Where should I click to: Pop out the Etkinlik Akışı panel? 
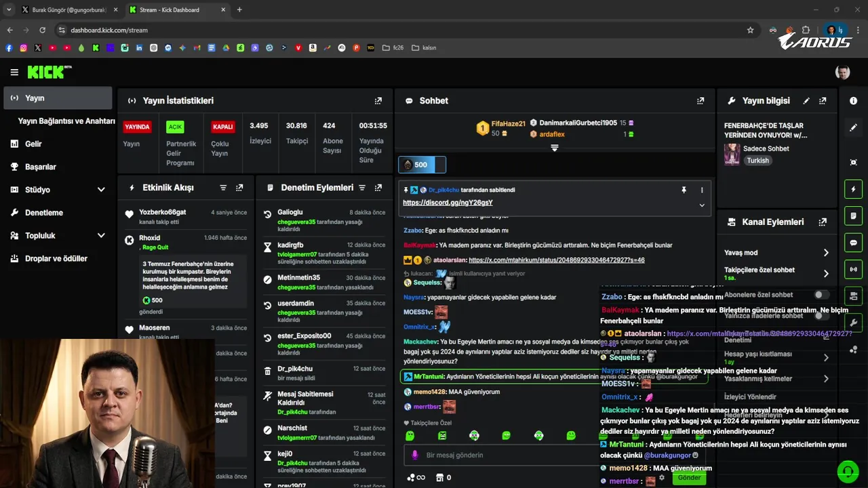(x=239, y=188)
